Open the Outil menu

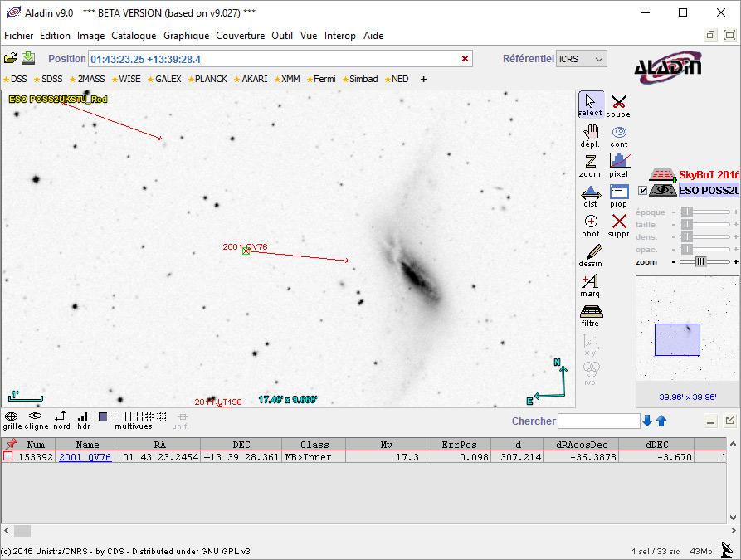[282, 36]
